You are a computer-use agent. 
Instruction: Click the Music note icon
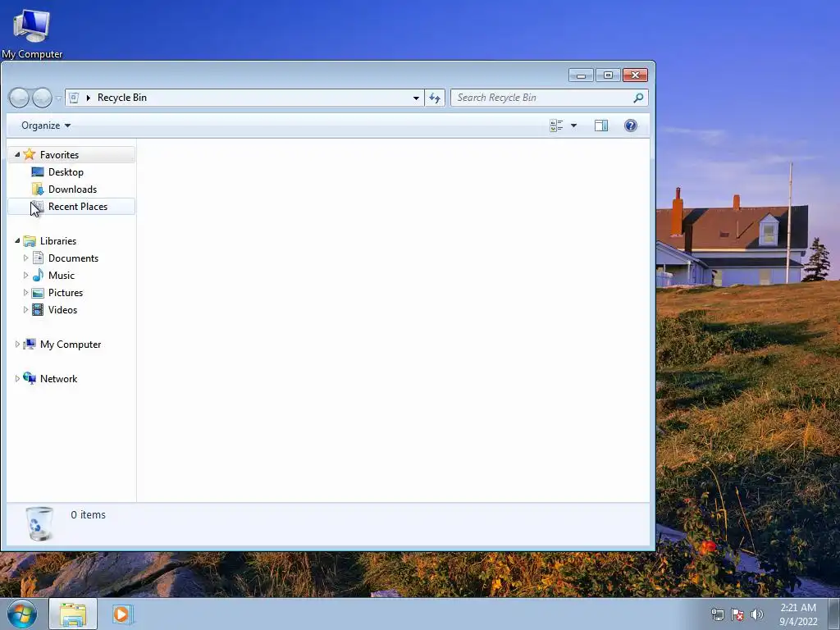click(38, 276)
